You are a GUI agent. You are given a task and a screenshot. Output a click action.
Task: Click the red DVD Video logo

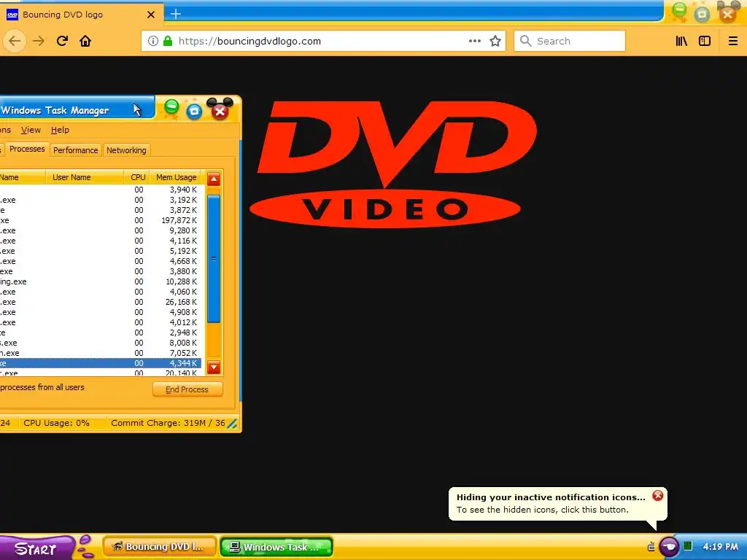(393, 164)
